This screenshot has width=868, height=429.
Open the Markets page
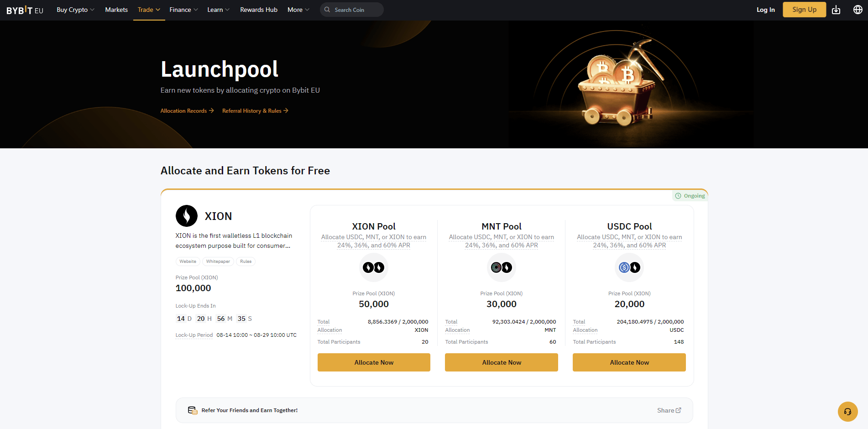click(x=116, y=10)
